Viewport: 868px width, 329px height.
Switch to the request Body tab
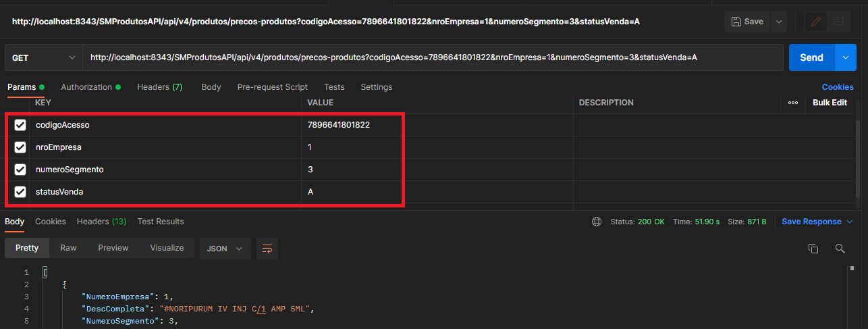tap(211, 87)
